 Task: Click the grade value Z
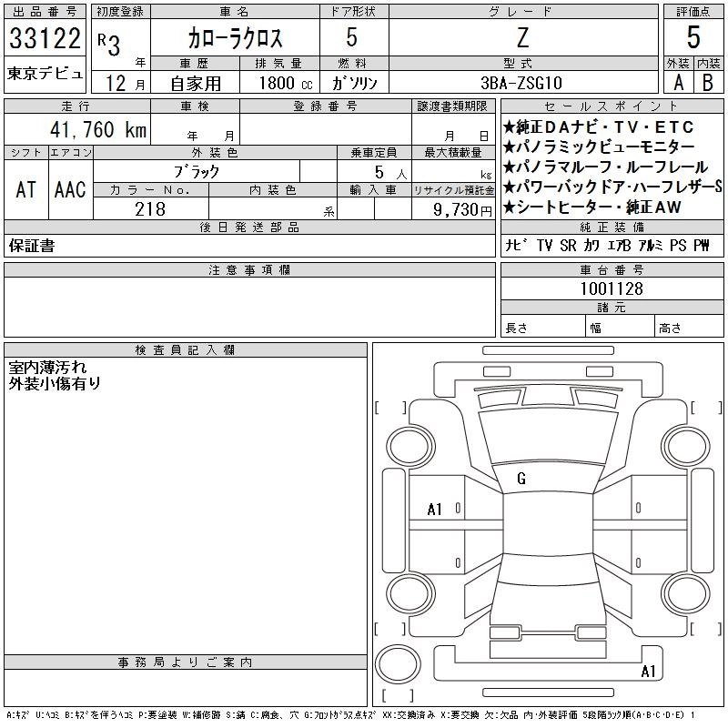click(523, 38)
